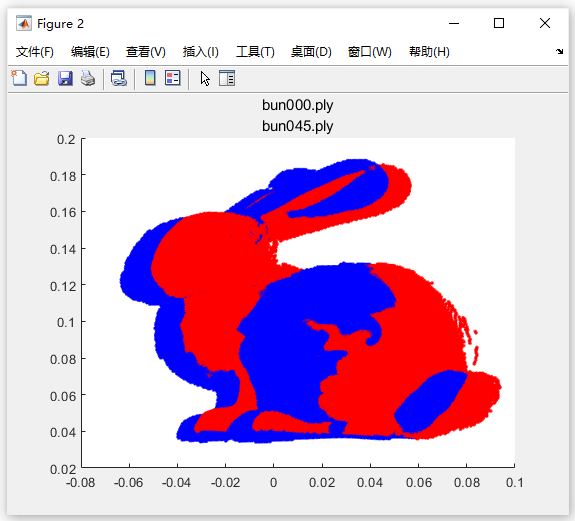
Task: Insert a legend using the toolbar icon
Action: click(172, 78)
